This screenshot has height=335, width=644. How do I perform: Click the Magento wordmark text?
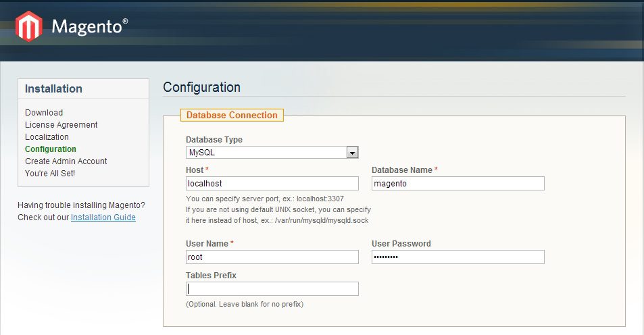point(89,26)
